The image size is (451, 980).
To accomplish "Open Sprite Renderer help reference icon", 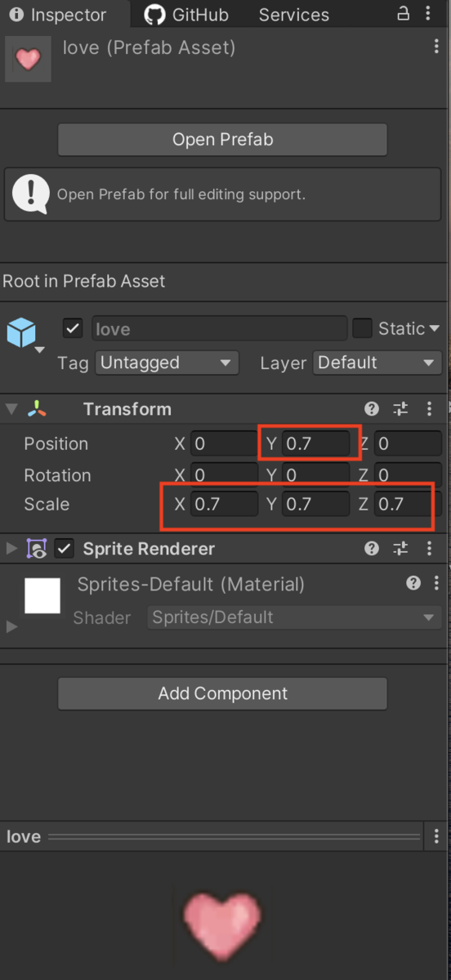I will [372, 548].
